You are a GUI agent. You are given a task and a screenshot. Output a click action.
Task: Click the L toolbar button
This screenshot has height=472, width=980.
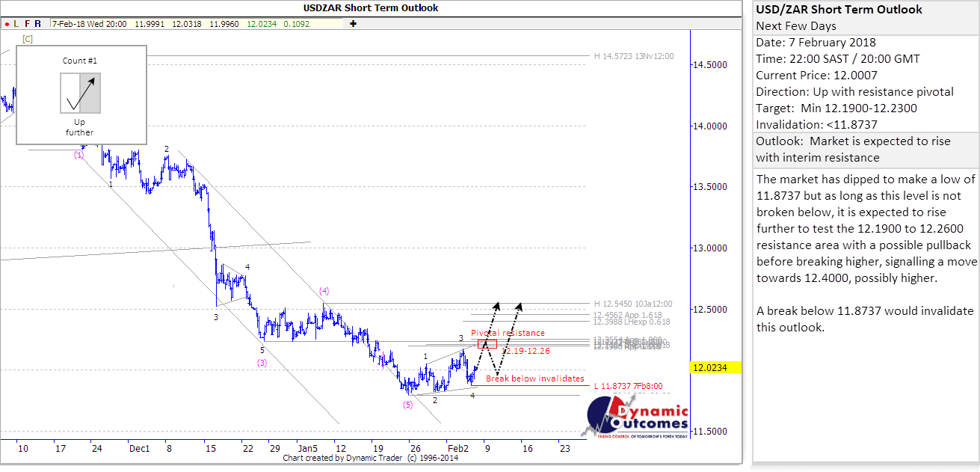click(x=16, y=24)
